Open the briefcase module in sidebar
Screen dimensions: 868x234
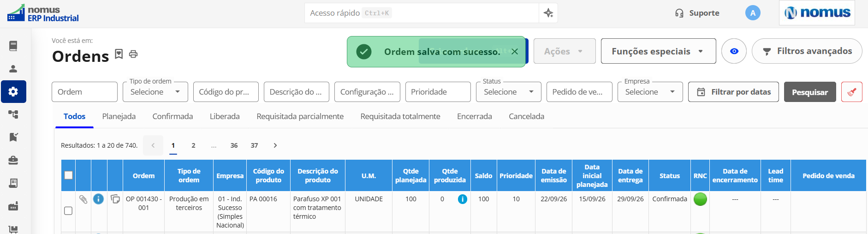tap(13, 160)
